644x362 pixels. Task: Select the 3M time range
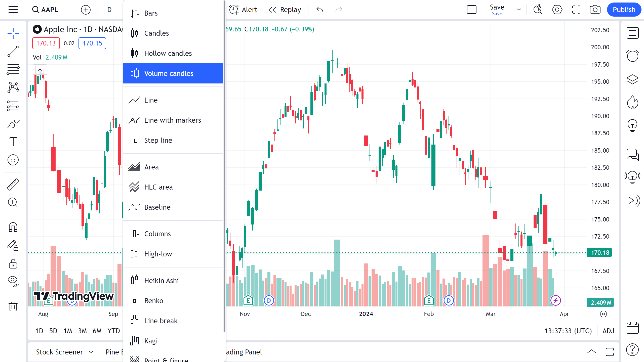click(82, 331)
